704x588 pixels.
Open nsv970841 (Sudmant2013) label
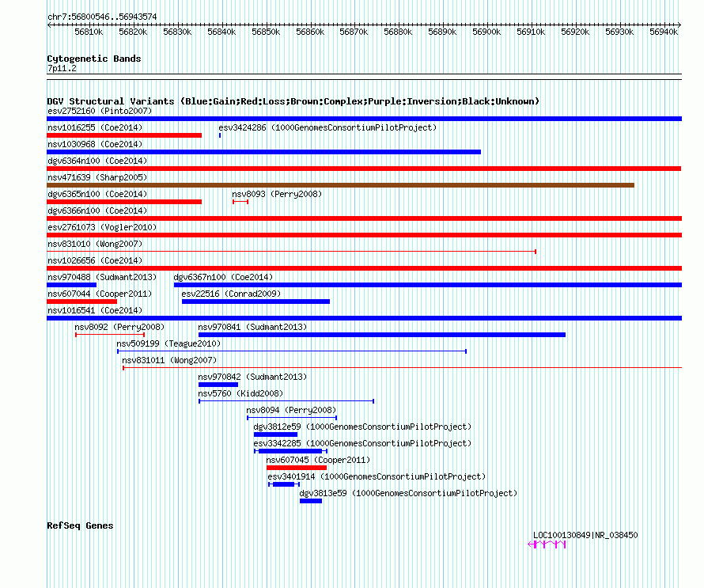252,327
